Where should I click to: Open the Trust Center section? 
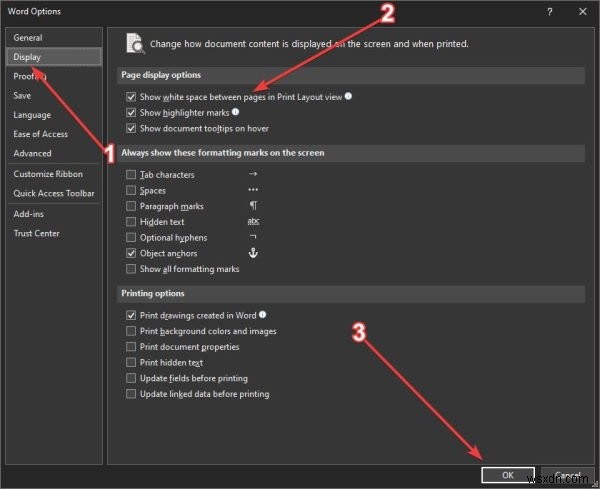pos(37,233)
